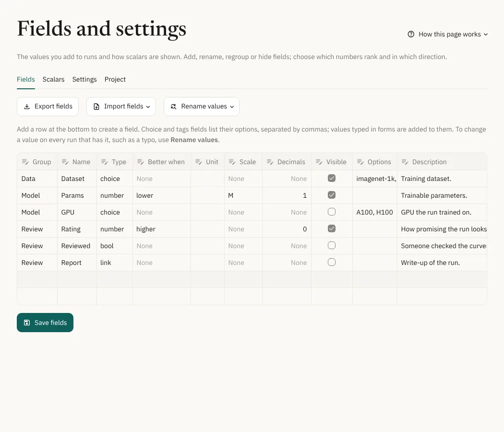
Task: Click the How this page works label
Action: point(449,35)
